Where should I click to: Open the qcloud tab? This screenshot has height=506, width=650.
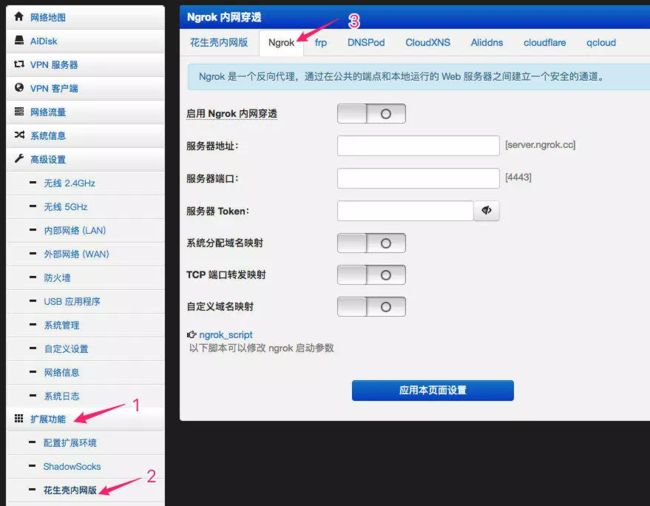[x=601, y=42]
